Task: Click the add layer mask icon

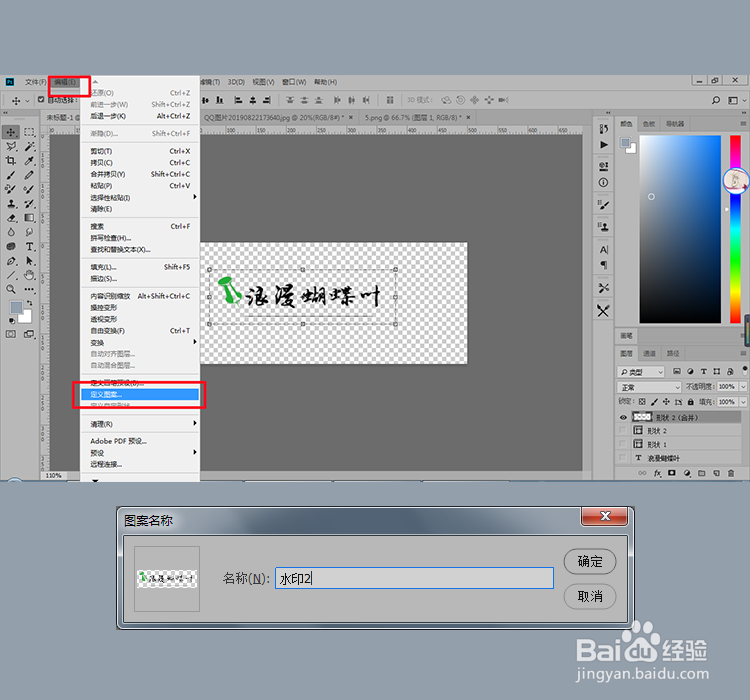Action: 672,473
